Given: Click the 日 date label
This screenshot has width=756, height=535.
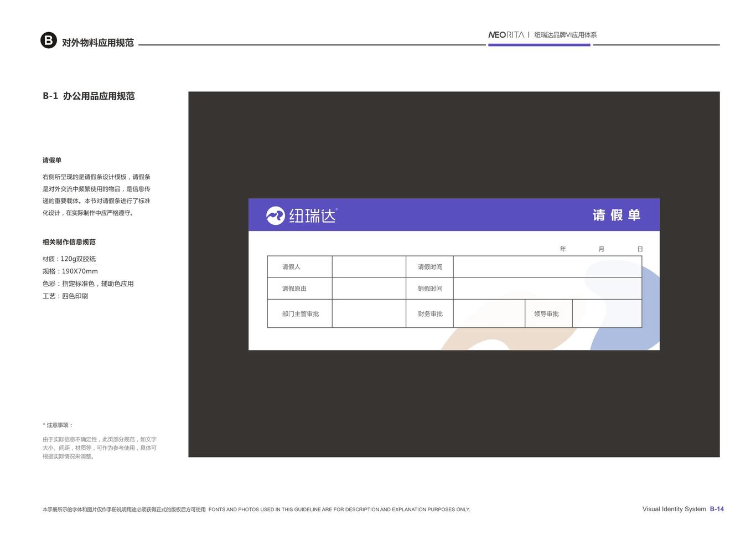Looking at the screenshot, I should click(640, 249).
